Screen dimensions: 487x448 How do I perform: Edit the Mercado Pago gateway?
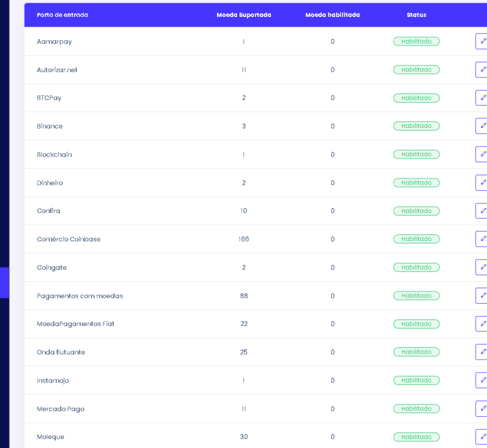click(482, 408)
